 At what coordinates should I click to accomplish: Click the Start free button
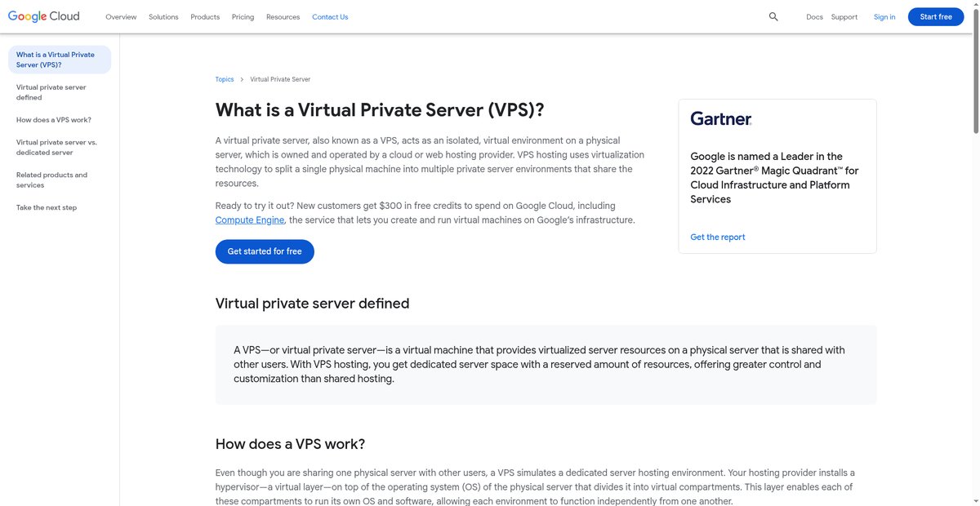(x=936, y=16)
